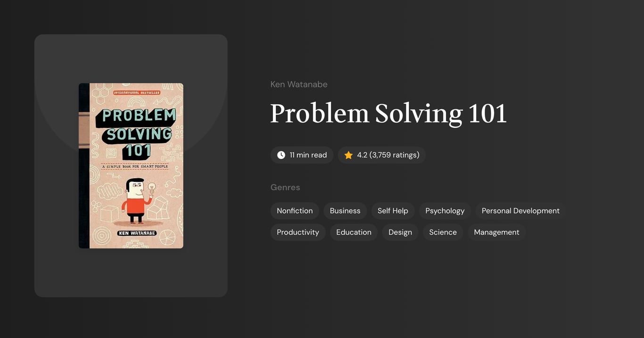
Task: Select the Self Help genre tag
Action: 393,211
